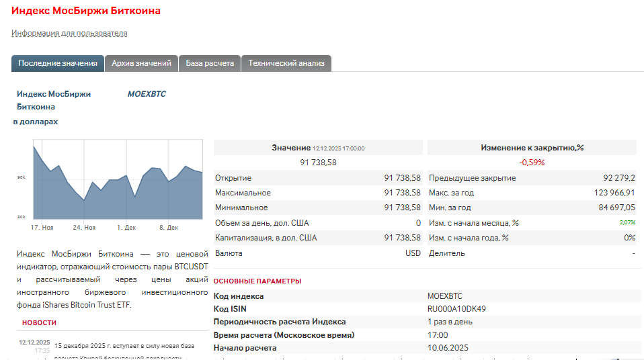Click the Минимальное row label
The width and height of the screenshot is (644, 360).
click(x=241, y=208)
